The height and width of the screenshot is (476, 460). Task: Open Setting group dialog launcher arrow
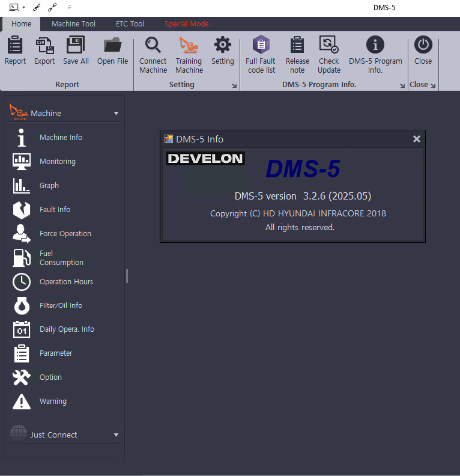tap(234, 86)
